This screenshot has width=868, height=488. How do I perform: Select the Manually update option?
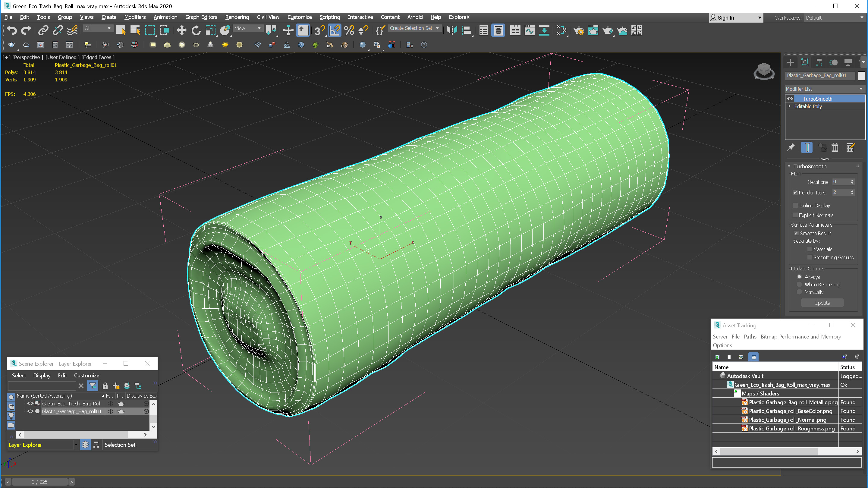click(799, 292)
